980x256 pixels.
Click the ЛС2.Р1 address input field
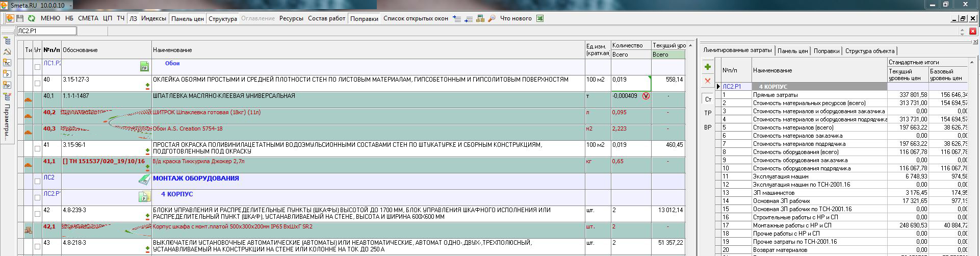point(46,31)
